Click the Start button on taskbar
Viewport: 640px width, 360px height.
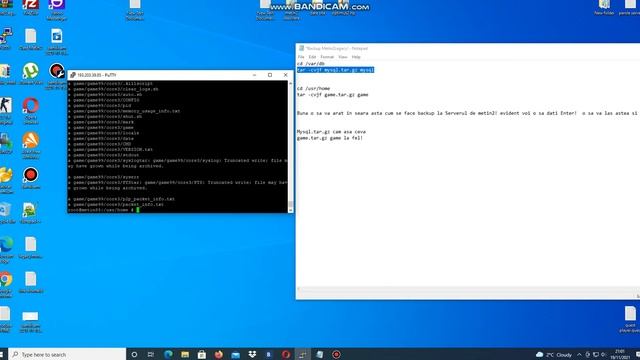[2, 354]
